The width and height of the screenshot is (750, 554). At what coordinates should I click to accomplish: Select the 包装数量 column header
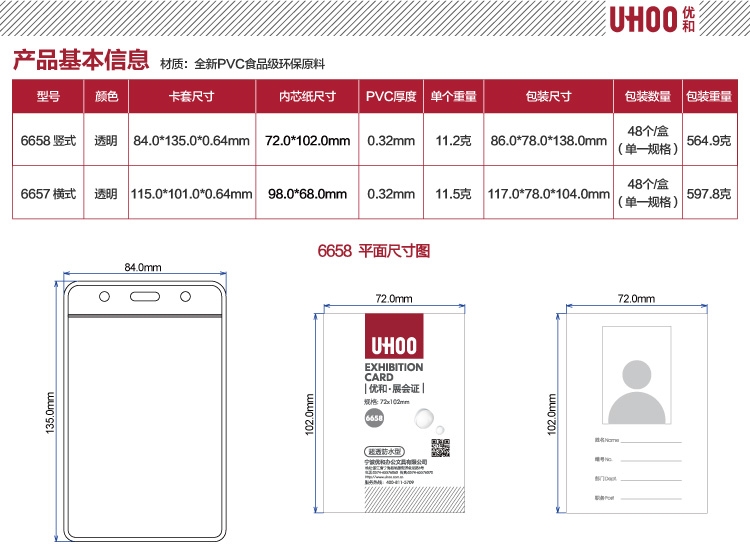[x=648, y=97]
